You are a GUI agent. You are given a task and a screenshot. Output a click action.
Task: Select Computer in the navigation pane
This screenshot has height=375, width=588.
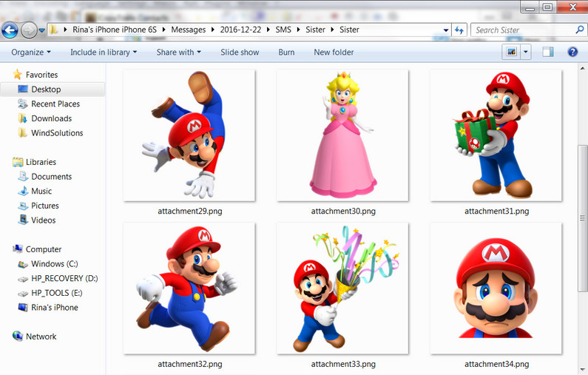click(44, 249)
